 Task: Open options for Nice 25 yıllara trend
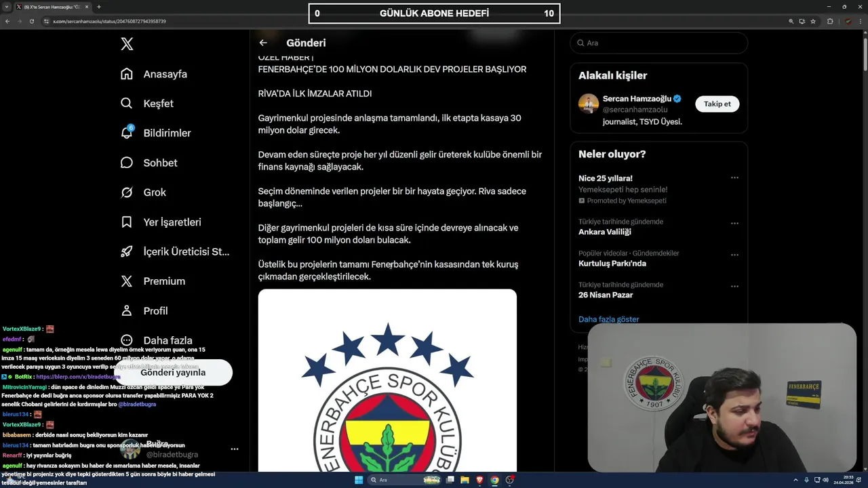pos(734,178)
